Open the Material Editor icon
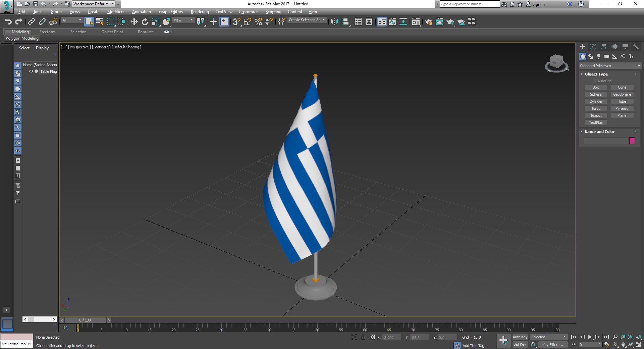Screen dimensions: 644x349 click(416, 22)
